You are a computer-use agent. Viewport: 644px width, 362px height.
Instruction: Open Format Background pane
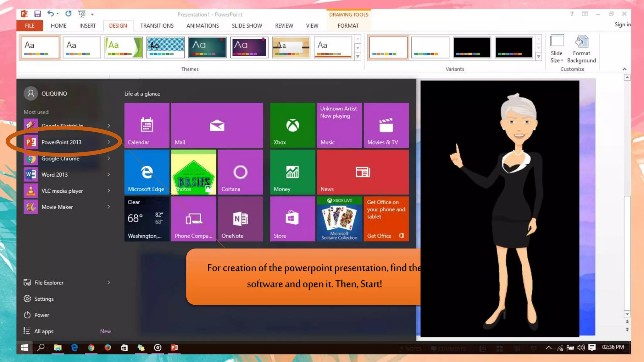click(581, 49)
